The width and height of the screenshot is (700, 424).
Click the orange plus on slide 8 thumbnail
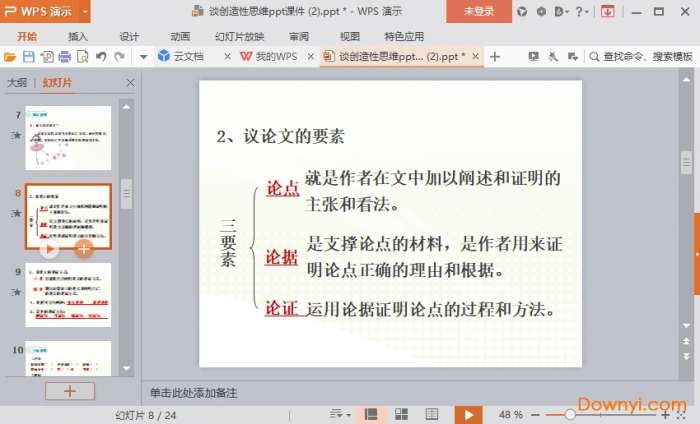tap(83, 249)
